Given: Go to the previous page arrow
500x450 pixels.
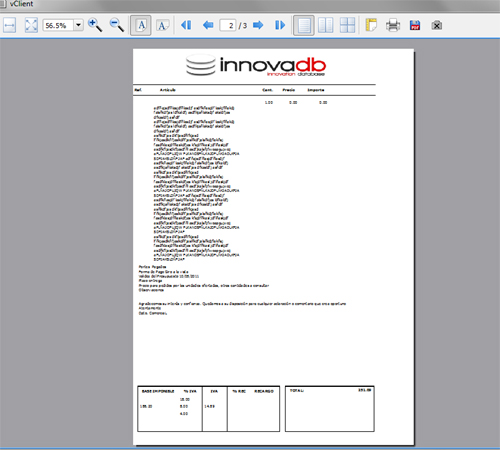Looking at the screenshot, I should point(208,25).
